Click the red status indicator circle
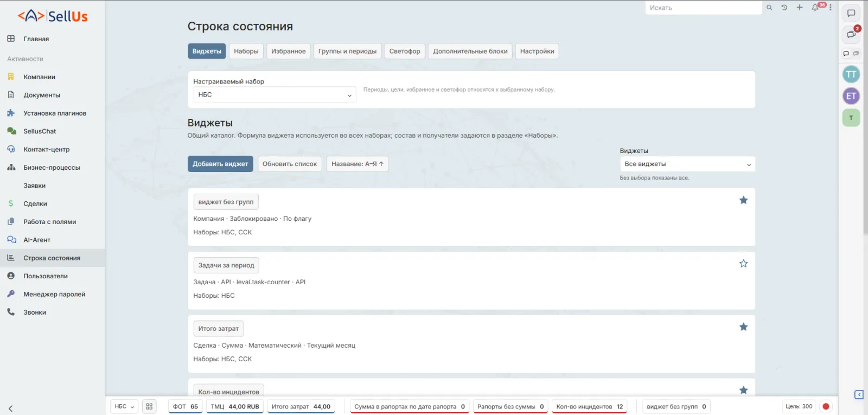 click(x=826, y=406)
